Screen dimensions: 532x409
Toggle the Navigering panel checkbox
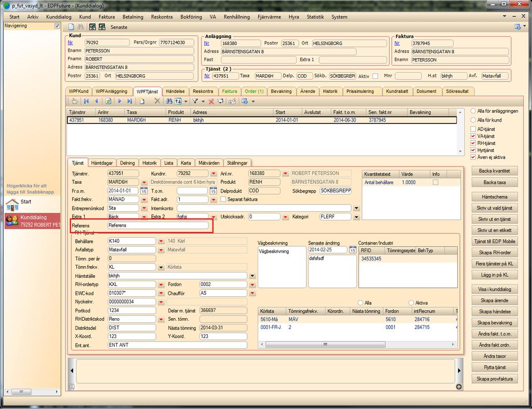57,26
